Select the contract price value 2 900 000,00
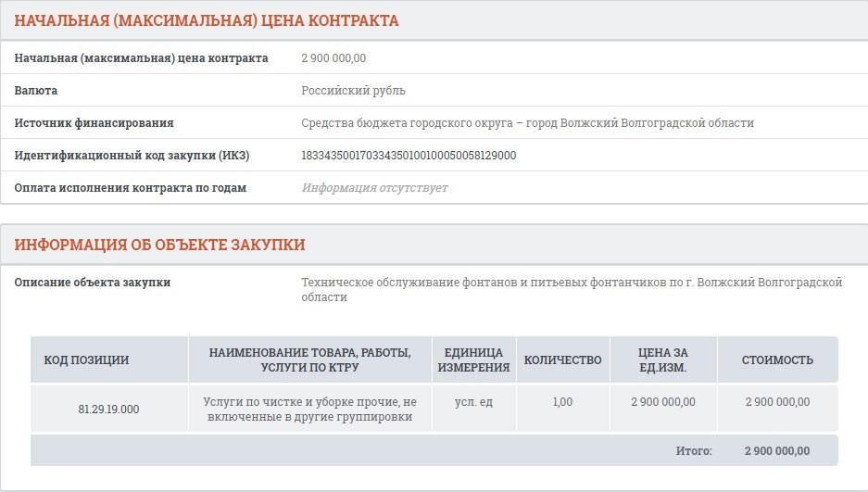The image size is (868, 492). tap(333, 58)
